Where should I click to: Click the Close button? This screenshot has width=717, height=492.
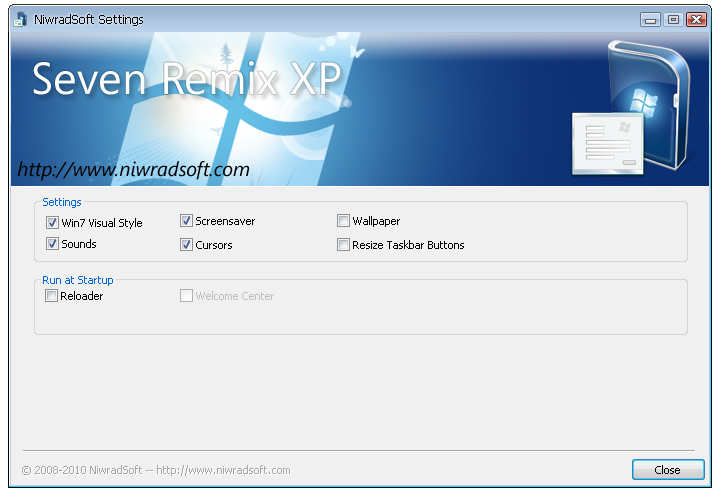[668, 470]
